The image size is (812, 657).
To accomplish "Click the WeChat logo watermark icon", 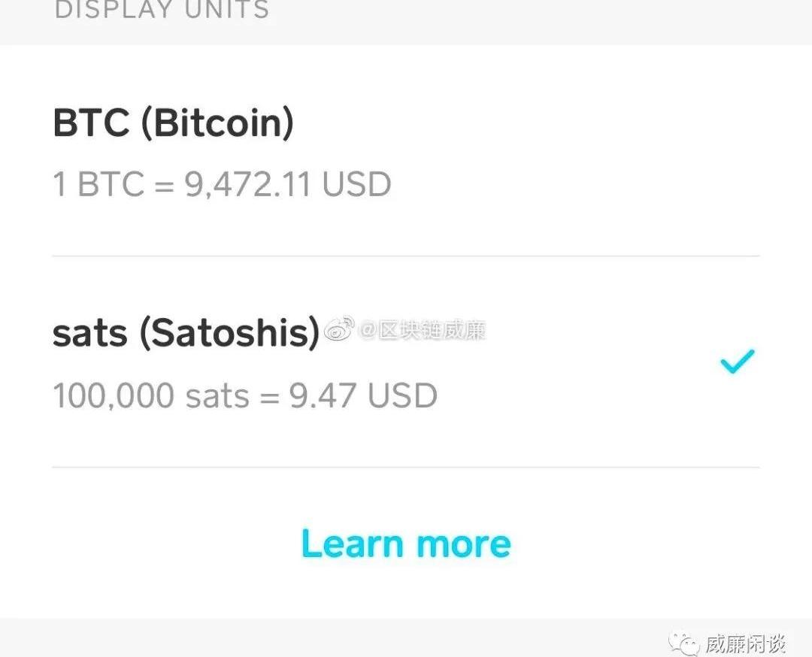I will pos(684,643).
